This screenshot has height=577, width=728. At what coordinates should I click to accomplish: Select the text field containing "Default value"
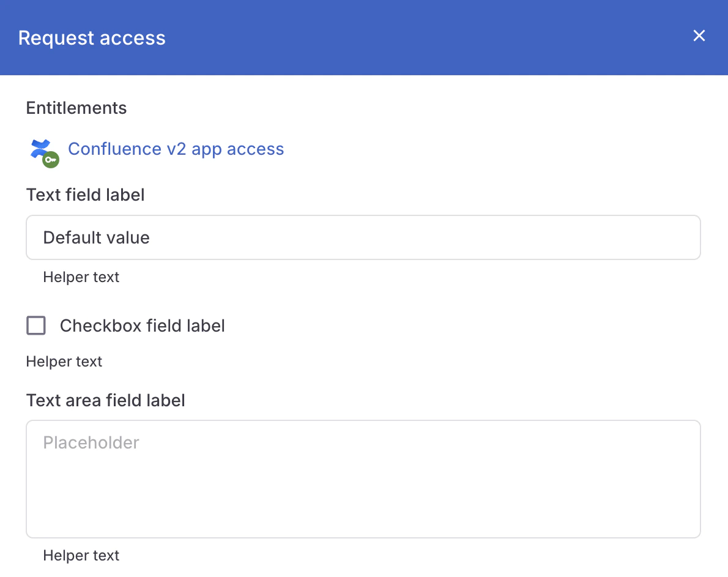point(363,237)
